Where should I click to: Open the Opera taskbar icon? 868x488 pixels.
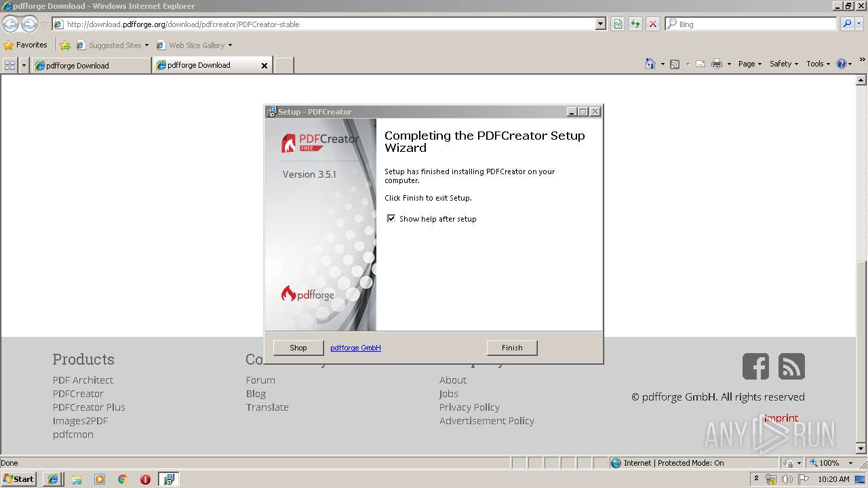pos(145,479)
